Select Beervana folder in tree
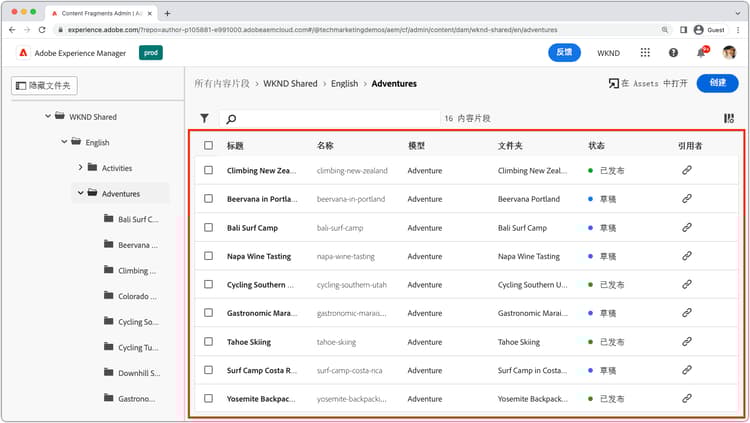This screenshot has width=750, height=423. click(131, 245)
